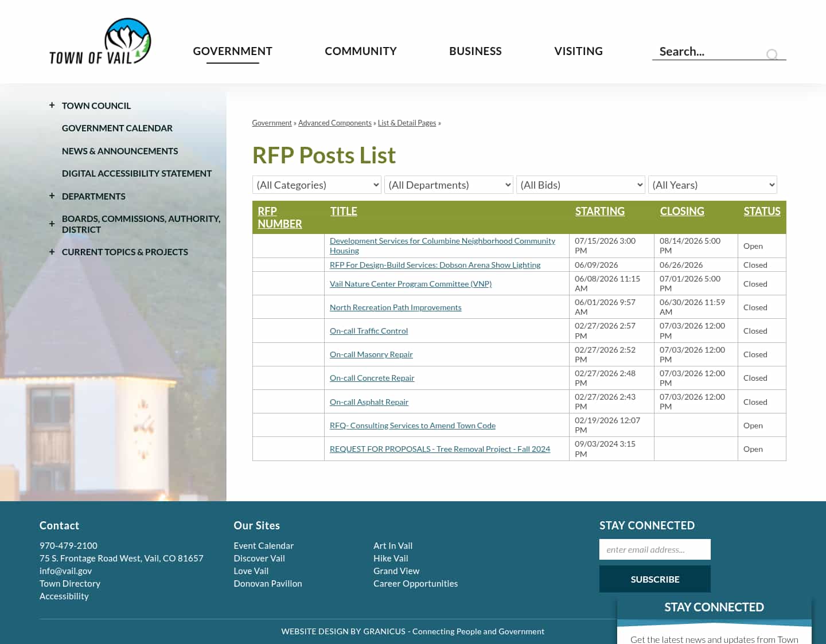826x644 pixels.
Task: Open Current Topics & Projects sidebar item
Action: pos(125,252)
